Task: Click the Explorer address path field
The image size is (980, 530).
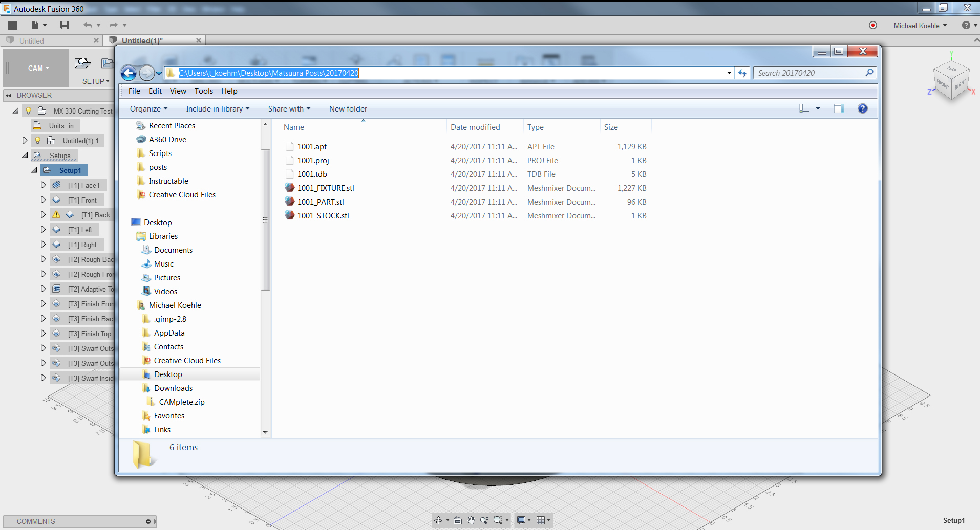Action: pos(445,73)
